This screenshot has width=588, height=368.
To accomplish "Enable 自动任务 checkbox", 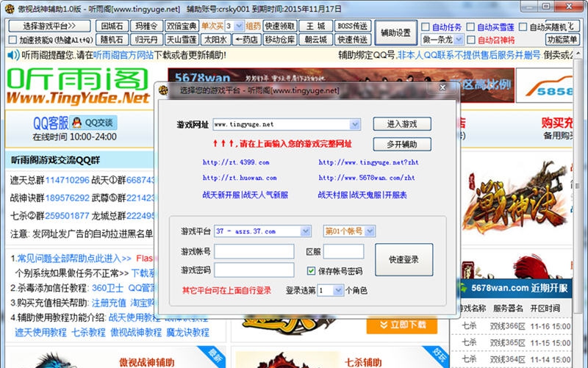I will coord(426,27).
